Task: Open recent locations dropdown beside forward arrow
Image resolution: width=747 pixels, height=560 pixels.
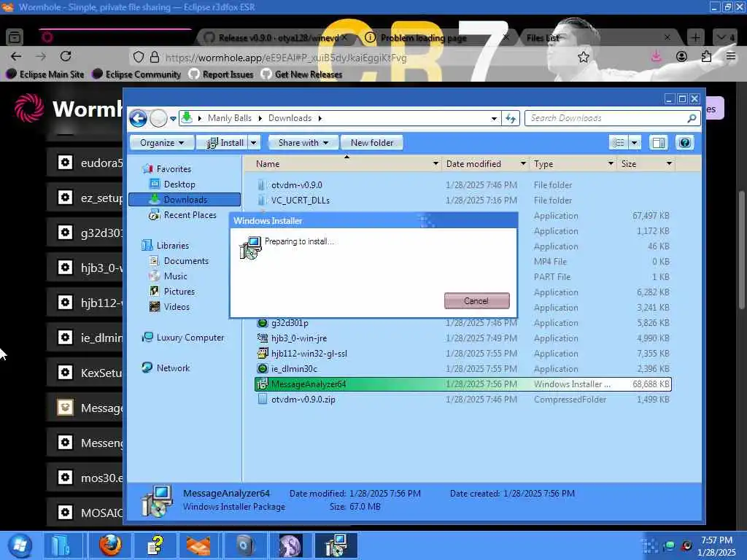Action: [x=173, y=118]
